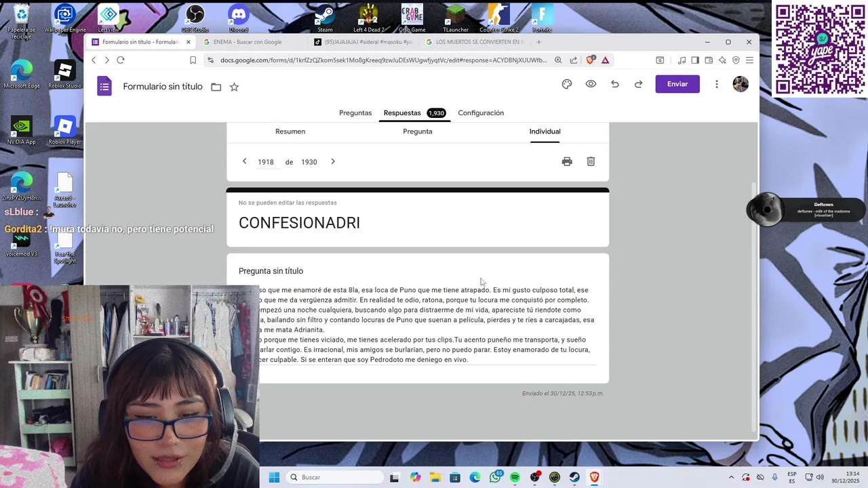Image resolution: width=868 pixels, height=488 pixels.
Task: Open the Google account avatar
Action: pyautogui.click(x=741, y=84)
